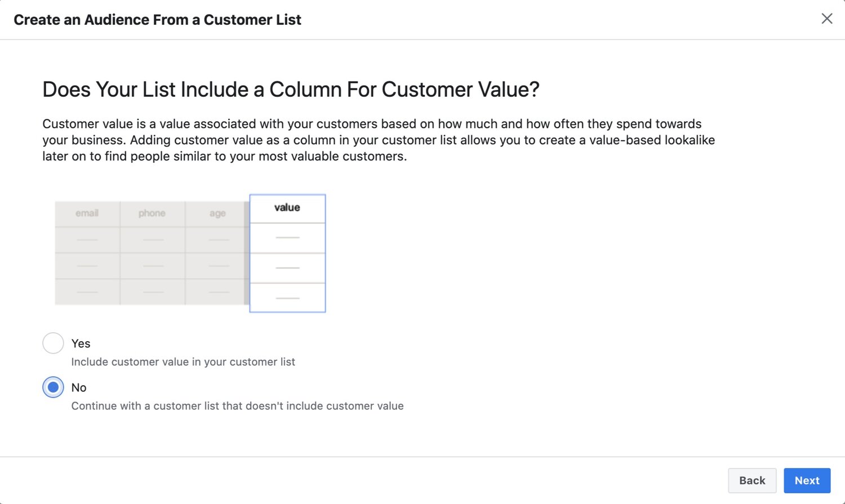
Task: Click the dialog title "Create an Audience From a Customer List"
Action: [157, 20]
